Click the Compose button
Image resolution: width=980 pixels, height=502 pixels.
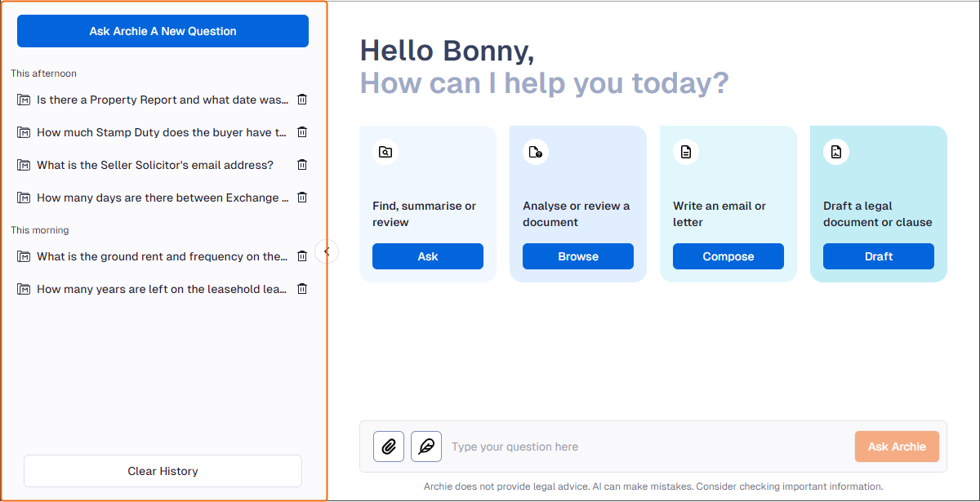coord(728,256)
